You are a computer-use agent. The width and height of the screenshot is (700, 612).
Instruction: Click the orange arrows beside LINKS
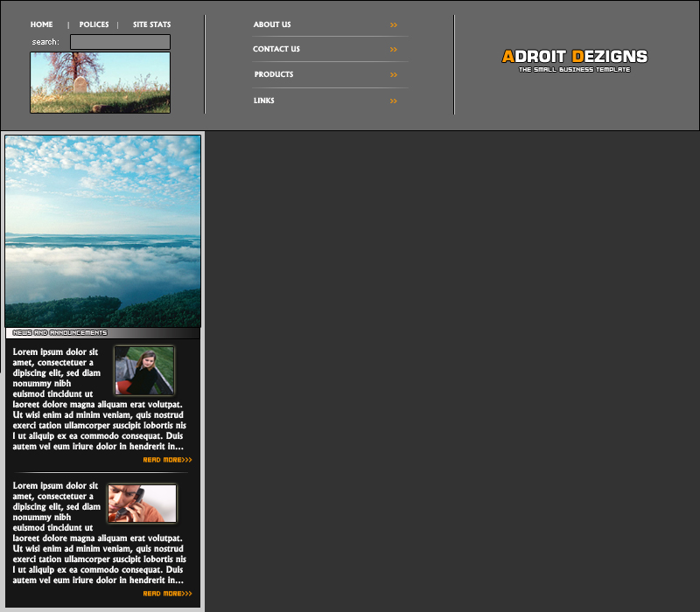[x=394, y=101]
